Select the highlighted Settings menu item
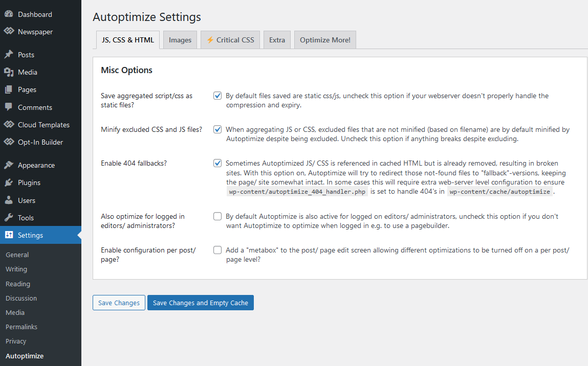Viewport: 588px width, 366px height. pos(40,235)
